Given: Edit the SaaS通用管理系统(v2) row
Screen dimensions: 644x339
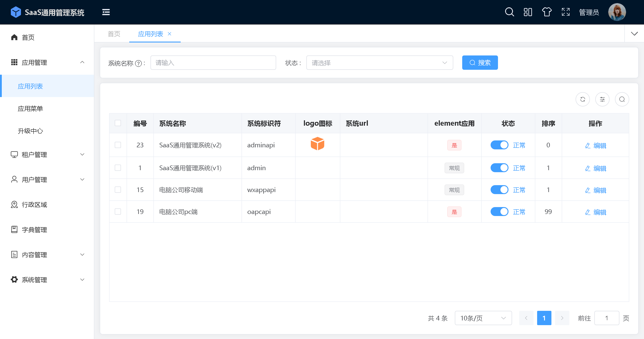Looking at the screenshot, I should [595, 146].
